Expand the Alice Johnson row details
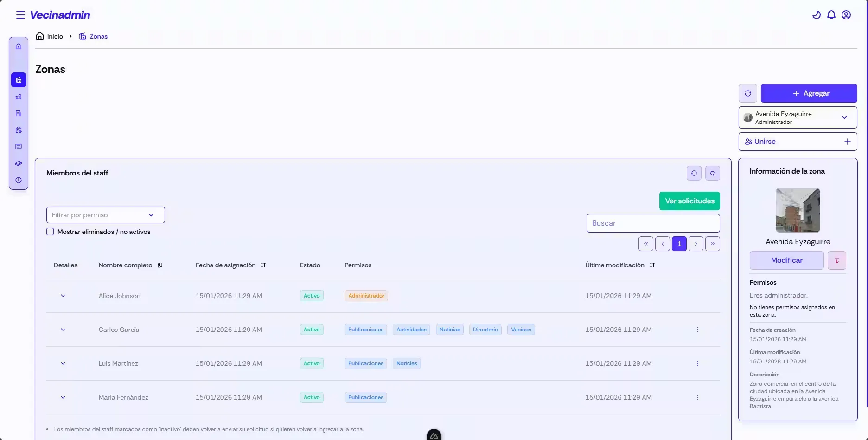 tap(63, 296)
